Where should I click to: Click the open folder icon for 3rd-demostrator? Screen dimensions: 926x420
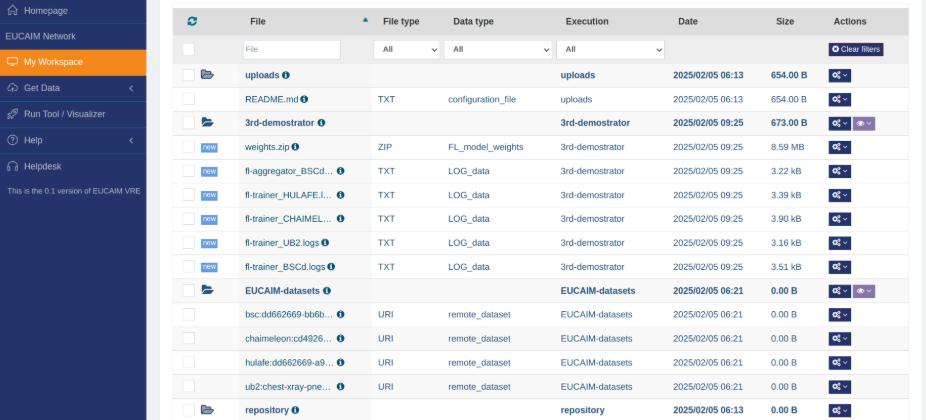pyautogui.click(x=208, y=123)
